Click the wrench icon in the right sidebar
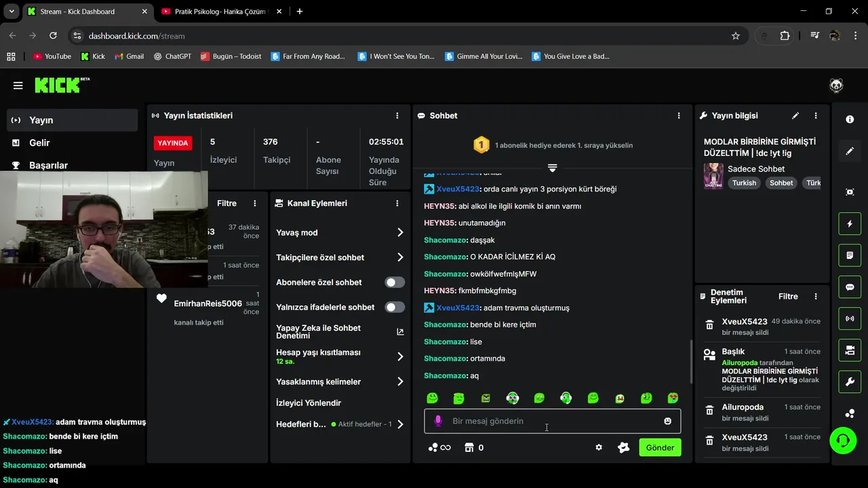Image resolution: width=868 pixels, height=488 pixels. [850, 382]
